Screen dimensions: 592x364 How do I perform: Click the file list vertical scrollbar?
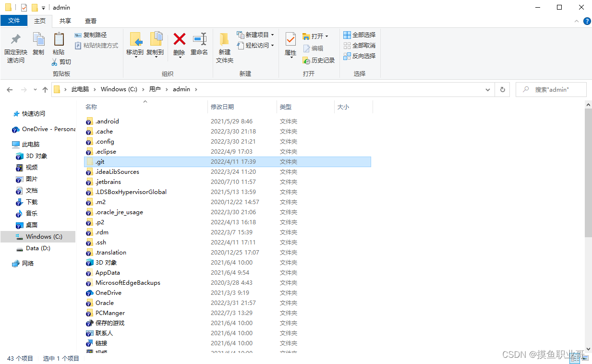[x=588, y=173]
